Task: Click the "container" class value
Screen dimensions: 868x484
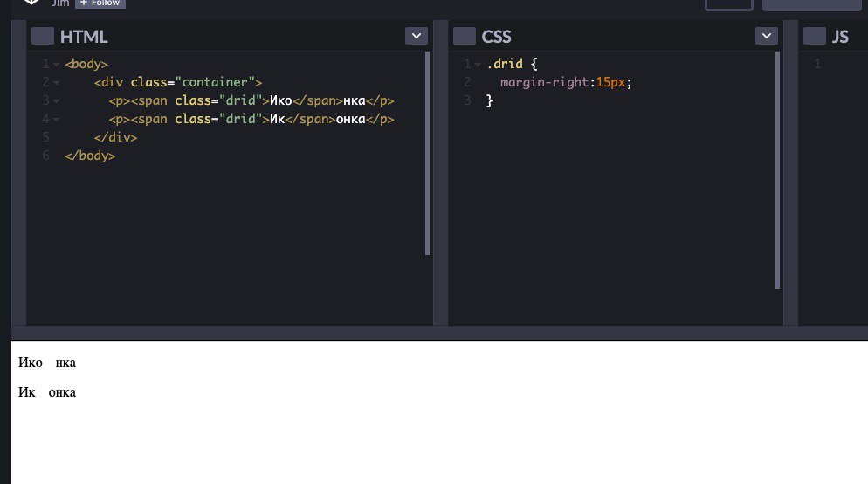Action: coord(215,82)
